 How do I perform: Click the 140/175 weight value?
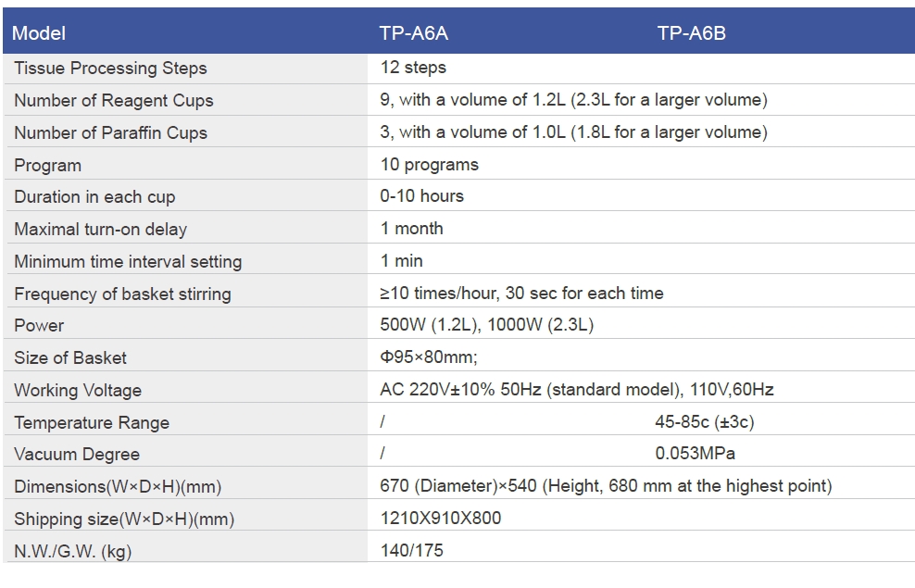[412, 550]
